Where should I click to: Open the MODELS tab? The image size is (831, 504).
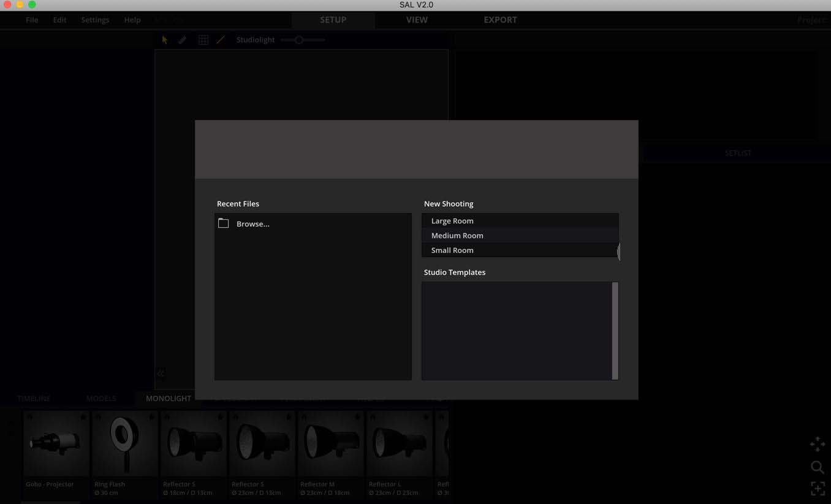pos(101,398)
